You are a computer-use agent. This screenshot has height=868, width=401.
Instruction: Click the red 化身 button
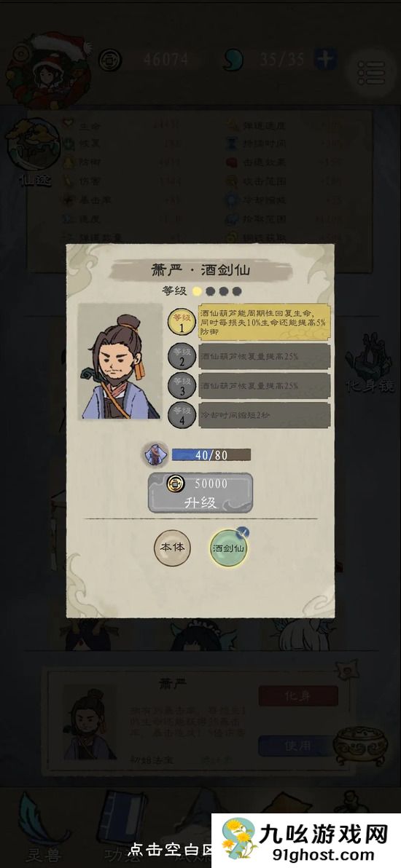298,696
